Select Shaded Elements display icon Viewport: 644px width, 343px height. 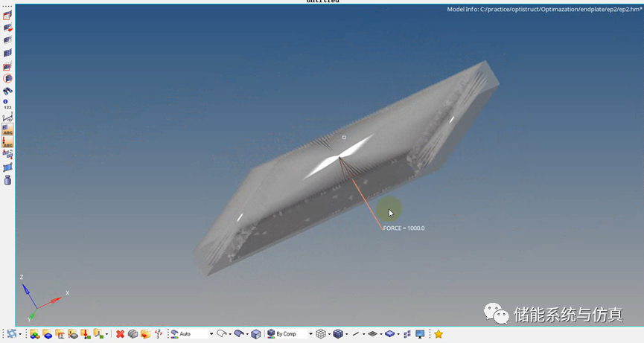[x=338, y=334]
